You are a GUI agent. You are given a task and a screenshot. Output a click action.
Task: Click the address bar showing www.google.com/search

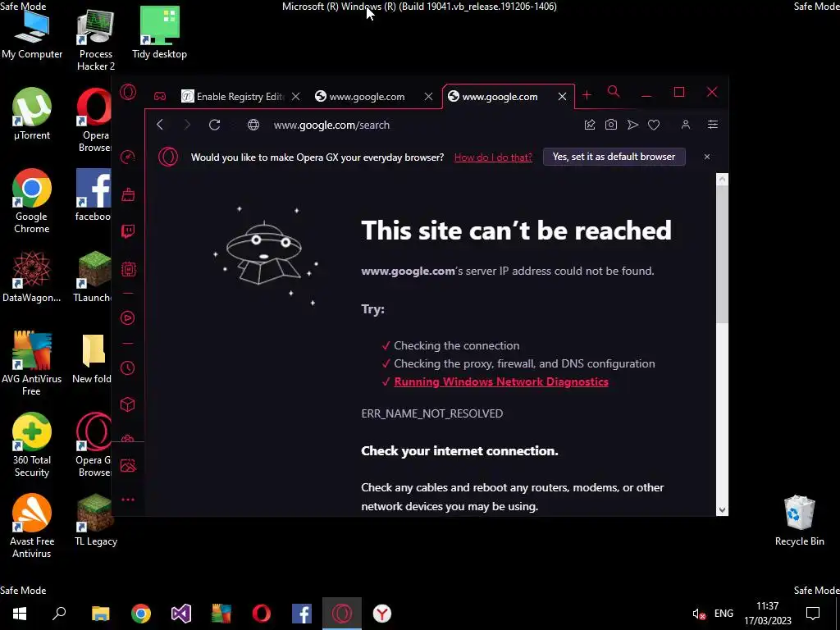tap(331, 125)
